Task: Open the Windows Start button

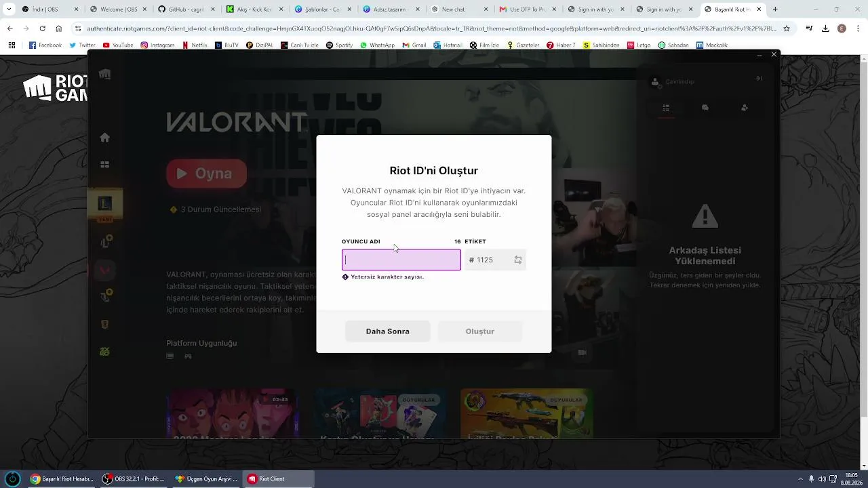Action: [12, 479]
